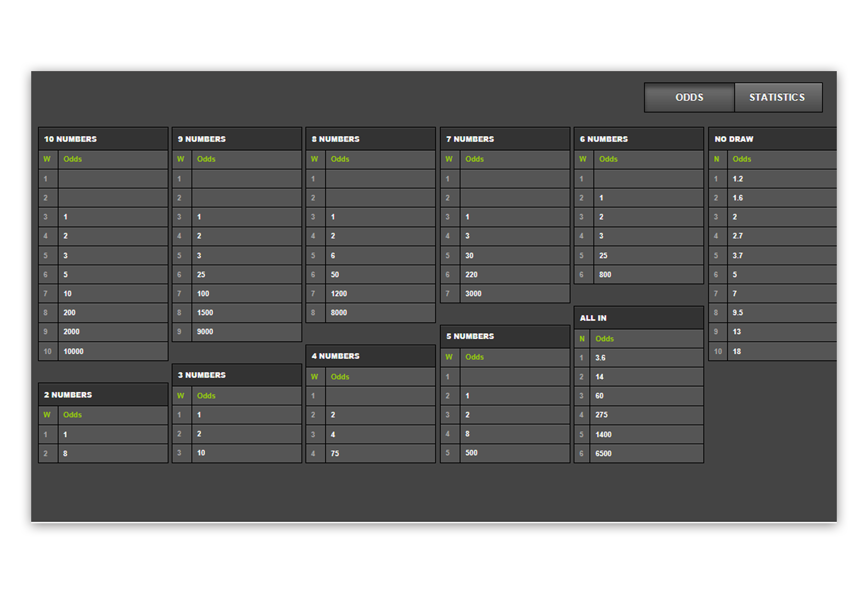Viewport: 868px width, 594px height.
Task: Click the 3 NUMBERS table header
Action: (237, 375)
